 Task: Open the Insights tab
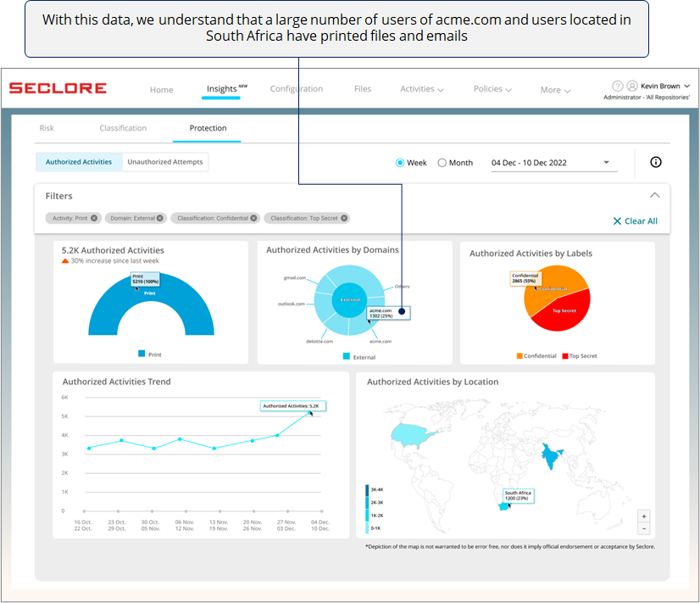(x=221, y=89)
